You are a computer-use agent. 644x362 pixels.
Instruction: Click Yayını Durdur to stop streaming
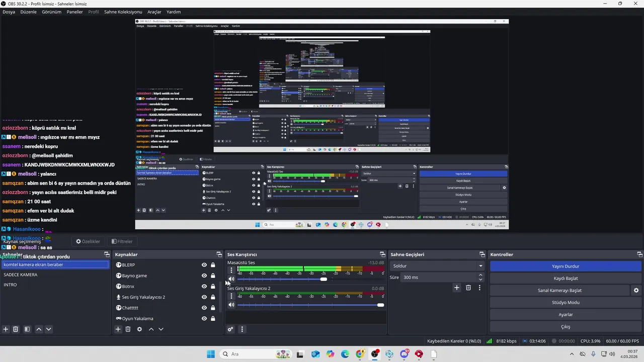[566, 266]
